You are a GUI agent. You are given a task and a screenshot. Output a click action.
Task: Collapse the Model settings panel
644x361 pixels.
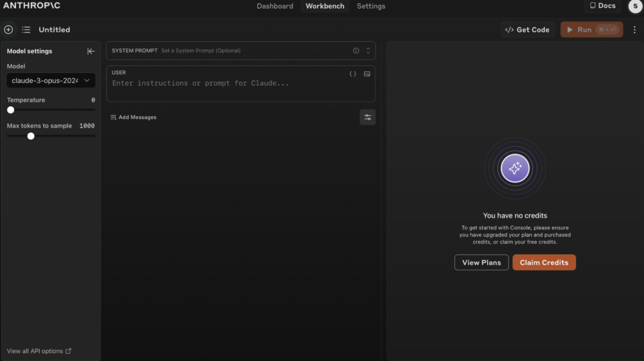click(x=91, y=51)
